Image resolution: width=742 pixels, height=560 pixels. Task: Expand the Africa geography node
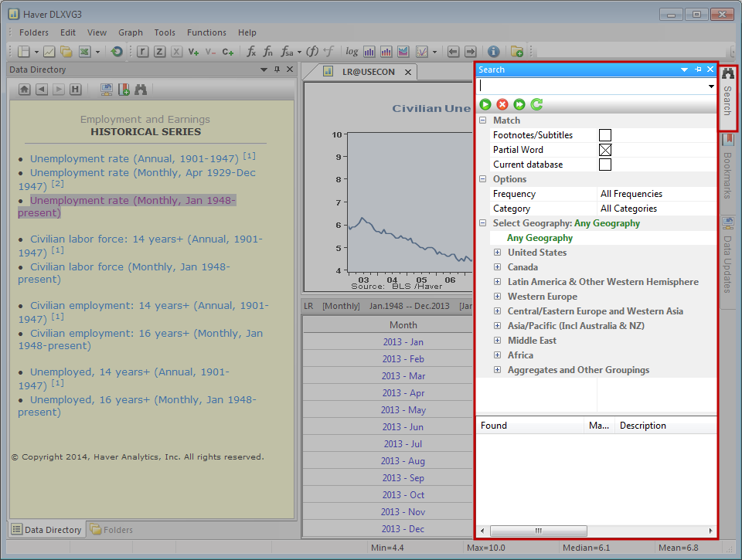click(x=497, y=355)
